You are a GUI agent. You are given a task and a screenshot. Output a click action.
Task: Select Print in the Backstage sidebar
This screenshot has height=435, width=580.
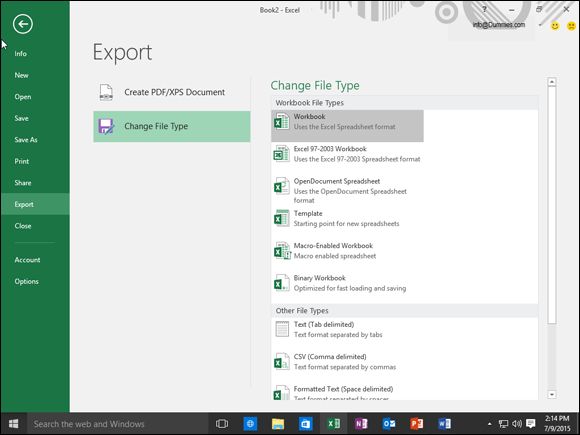(22, 161)
